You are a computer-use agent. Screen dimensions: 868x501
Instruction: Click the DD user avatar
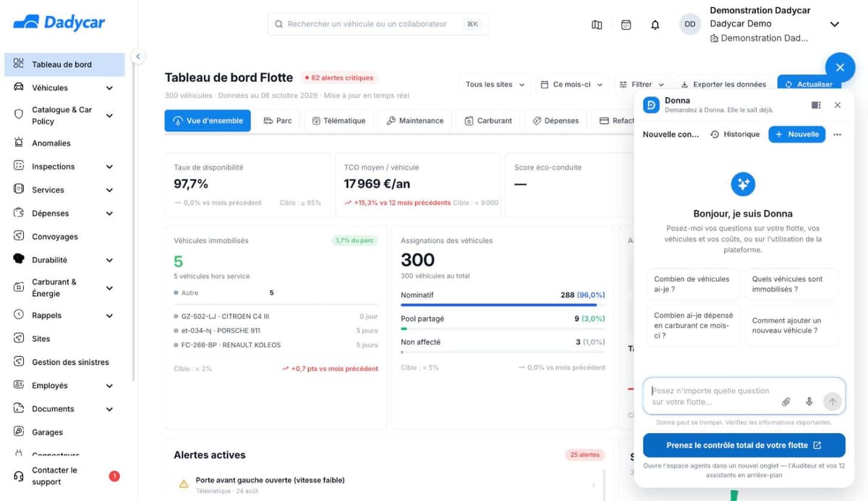pos(690,24)
